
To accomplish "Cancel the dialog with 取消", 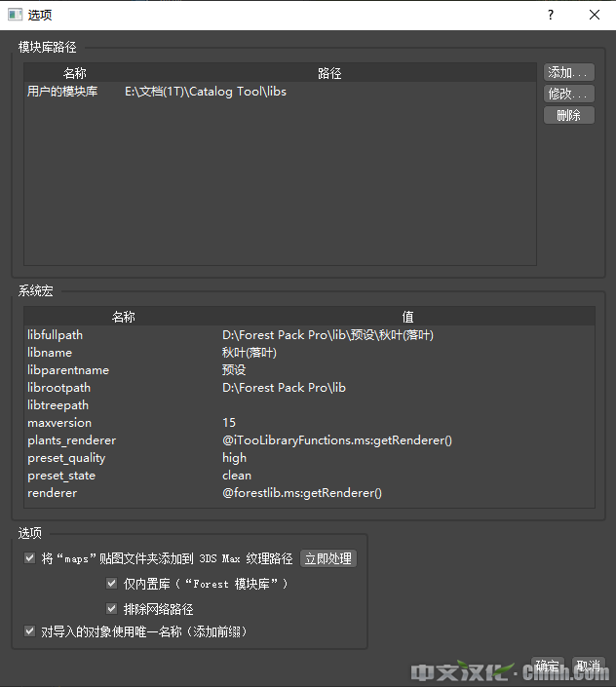I will [588, 667].
